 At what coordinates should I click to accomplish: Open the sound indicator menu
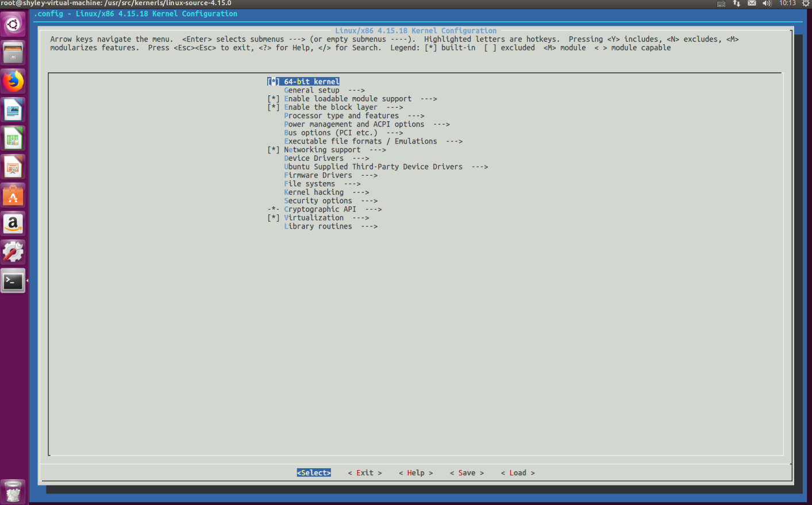(767, 3)
